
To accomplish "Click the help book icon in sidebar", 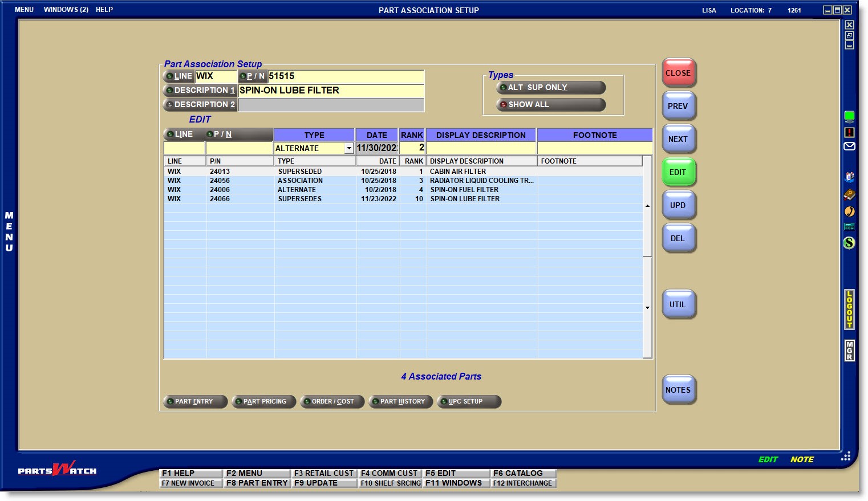I will (849, 194).
